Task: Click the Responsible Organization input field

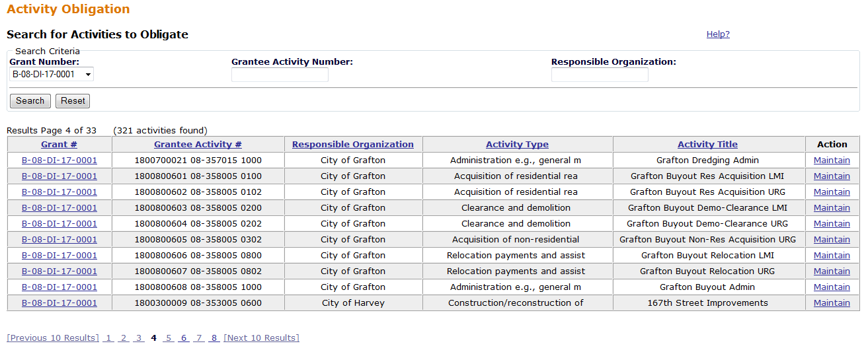Action: [x=600, y=75]
